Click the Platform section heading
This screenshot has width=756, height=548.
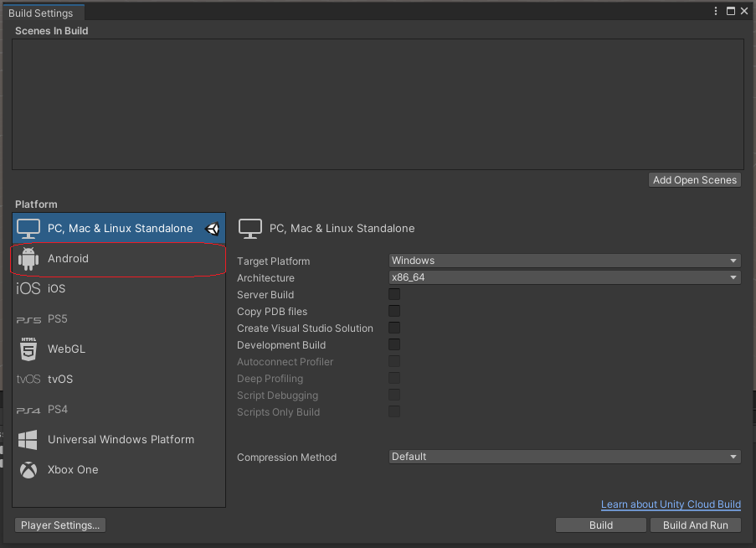(36, 204)
